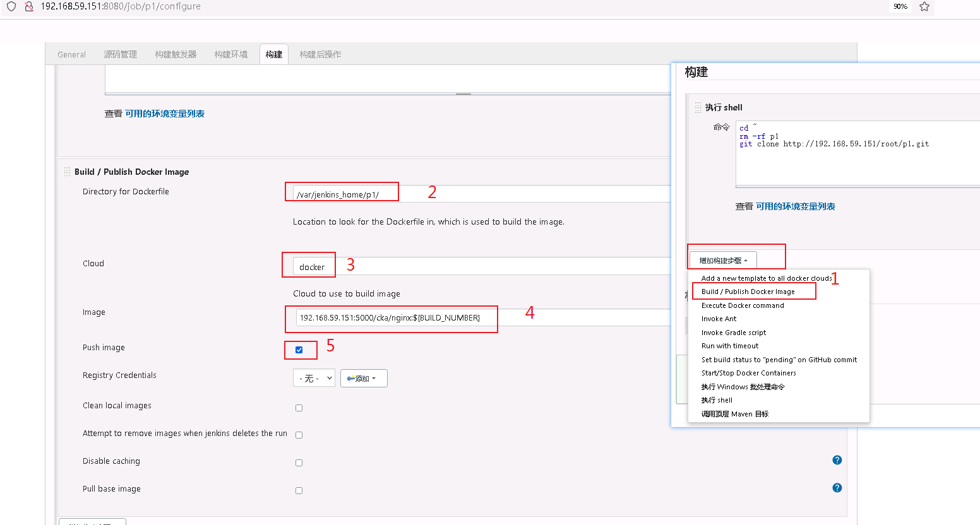
Task: Click the Directory for Dockerfile input field
Action: point(482,194)
